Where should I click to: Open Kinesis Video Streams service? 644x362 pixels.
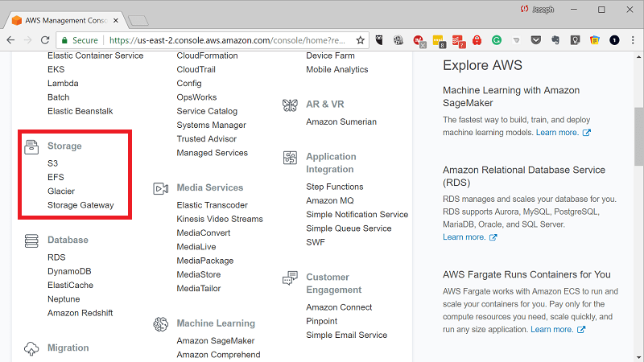pyautogui.click(x=220, y=219)
